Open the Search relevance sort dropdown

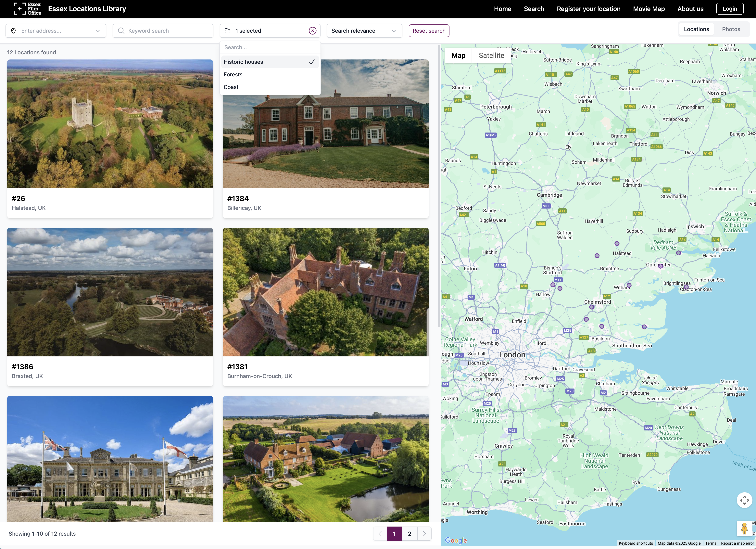pyautogui.click(x=364, y=31)
